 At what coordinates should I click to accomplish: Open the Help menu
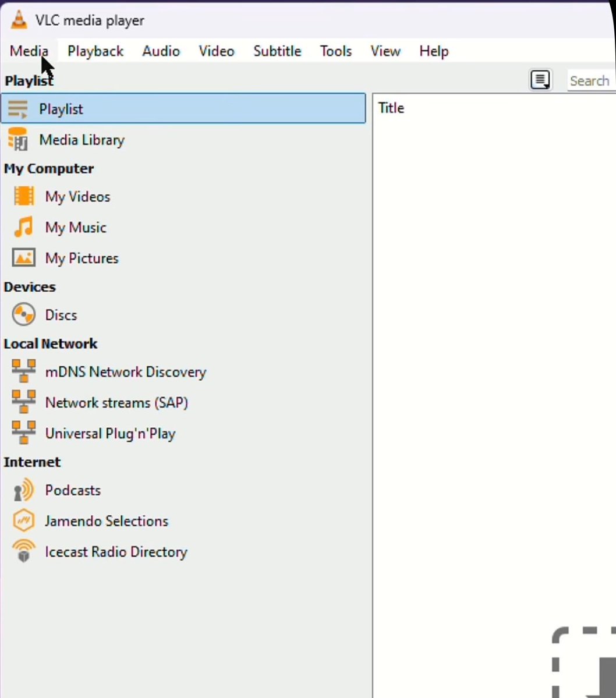(x=434, y=52)
